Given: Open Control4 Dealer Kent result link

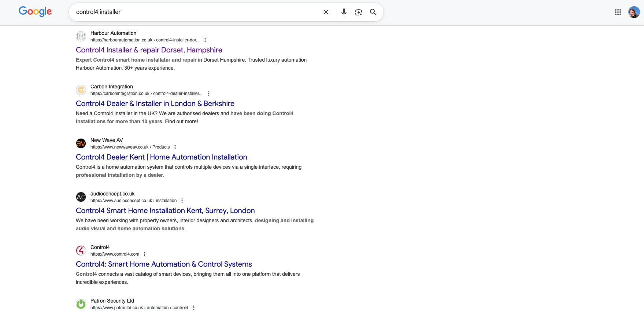Looking at the screenshot, I should click(x=161, y=157).
